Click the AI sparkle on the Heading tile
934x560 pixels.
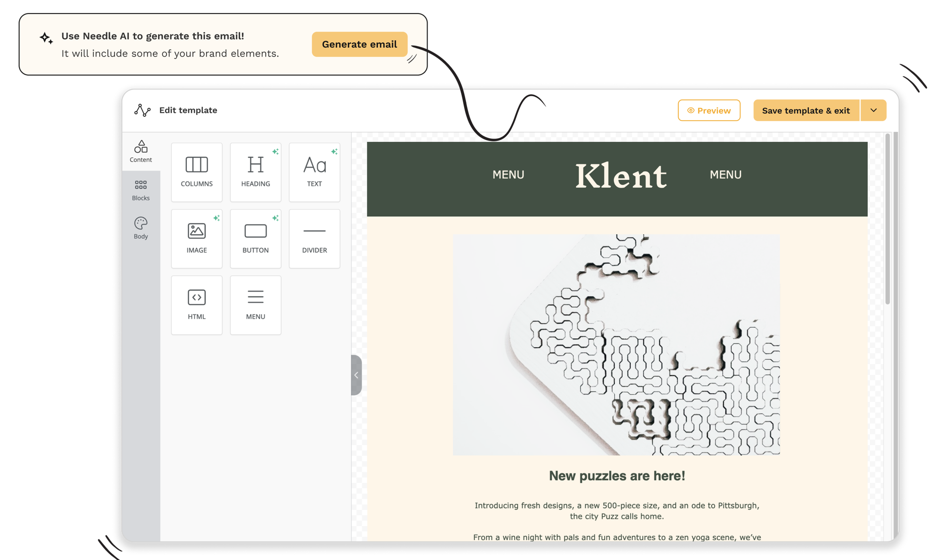point(275,152)
